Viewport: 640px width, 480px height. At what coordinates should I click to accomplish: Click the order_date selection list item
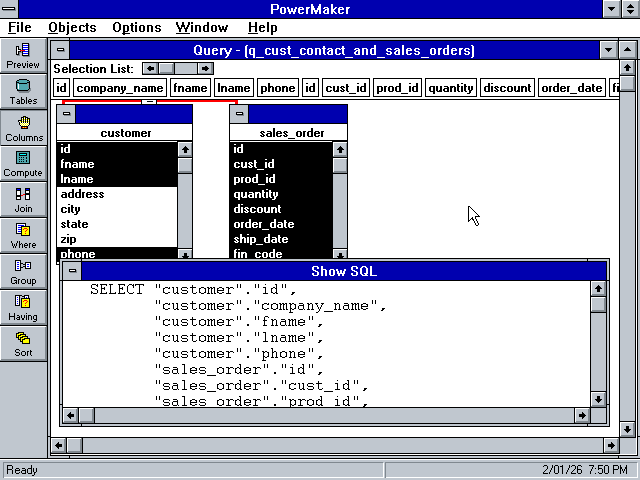coord(571,88)
